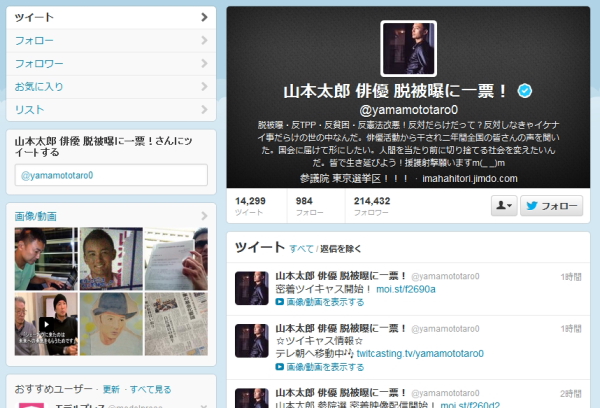Click the author name on the 密着ツイキャス開始 tweet
The width and height of the screenshot is (600, 408).
(341, 276)
